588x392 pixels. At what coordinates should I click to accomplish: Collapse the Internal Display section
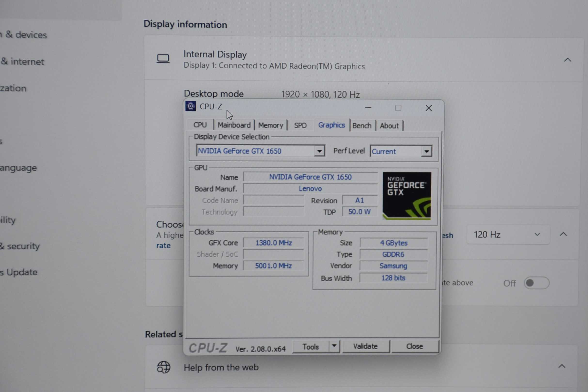(x=567, y=60)
